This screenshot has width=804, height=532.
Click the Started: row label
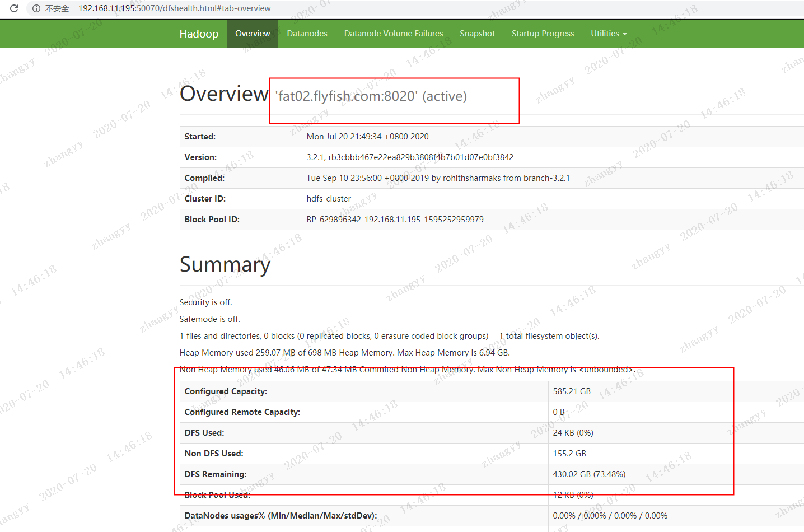click(x=200, y=137)
